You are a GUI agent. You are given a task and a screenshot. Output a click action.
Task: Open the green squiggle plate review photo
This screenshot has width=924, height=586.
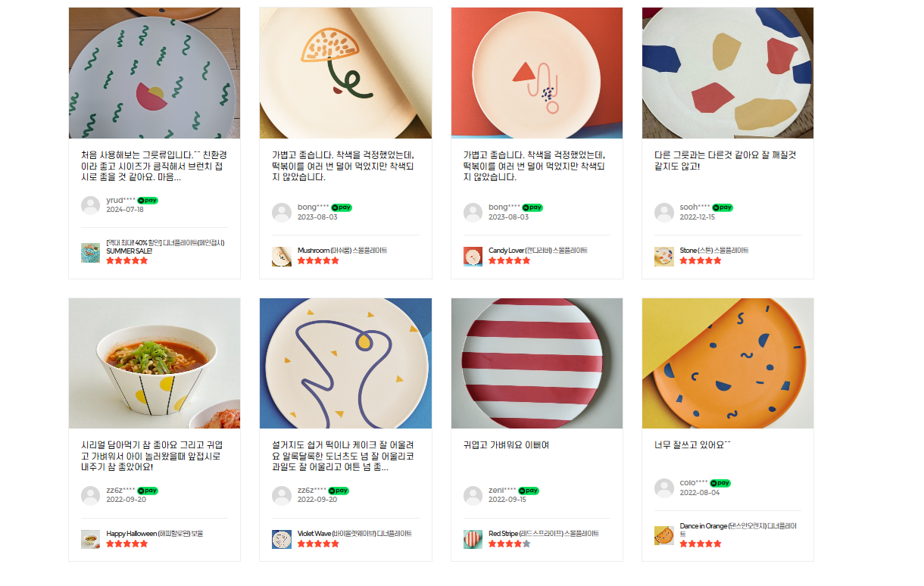click(x=155, y=73)
